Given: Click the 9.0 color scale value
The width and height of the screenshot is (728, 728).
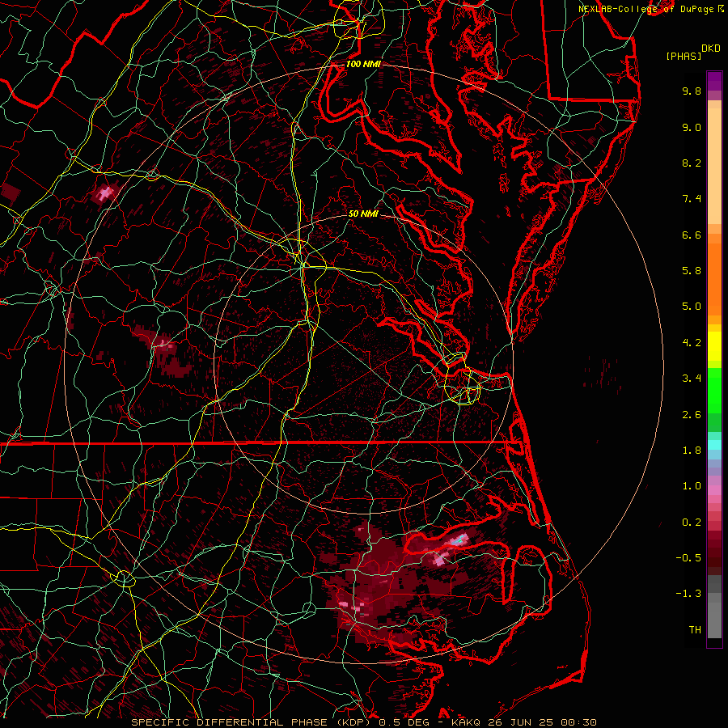Looking at the screenshot, I should point(692,127).
